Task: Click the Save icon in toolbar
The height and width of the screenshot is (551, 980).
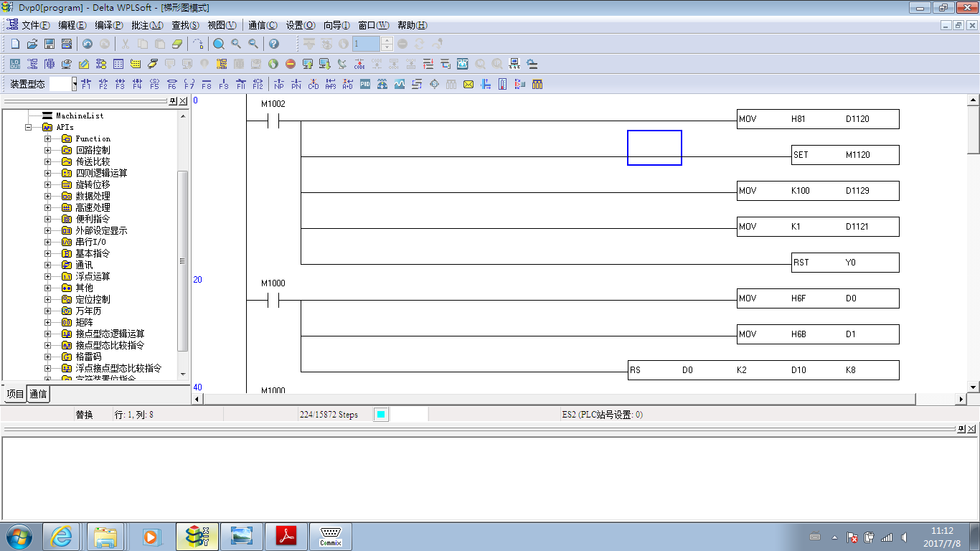Action: pos(50,44)
